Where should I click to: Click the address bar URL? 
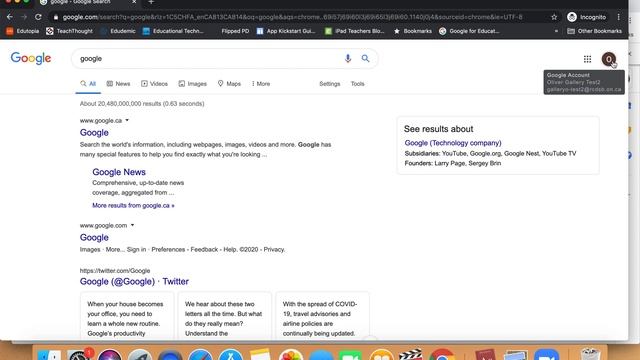click(292, 17)
